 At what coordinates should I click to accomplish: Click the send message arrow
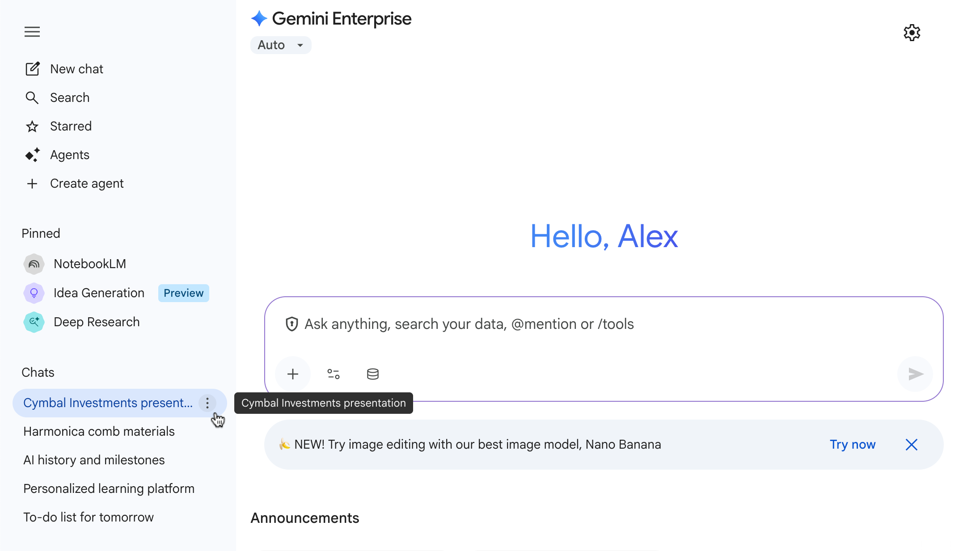(x=915, y=374)
